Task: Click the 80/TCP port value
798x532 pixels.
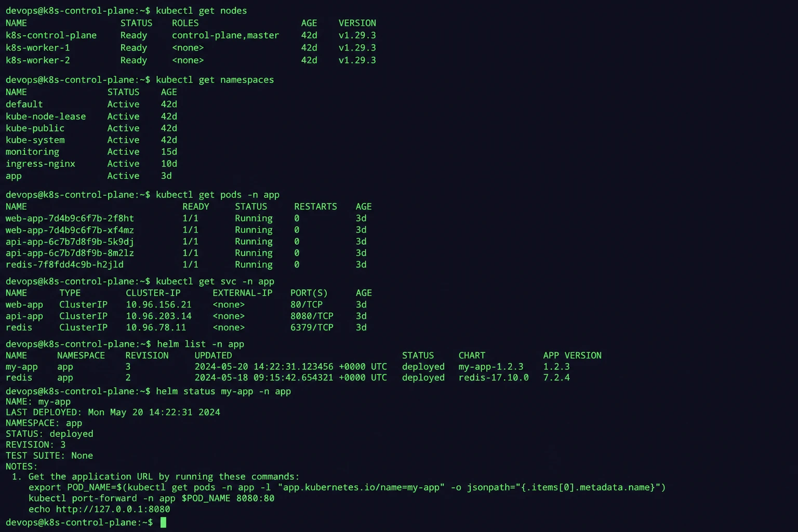Action: tap(307, 305)
